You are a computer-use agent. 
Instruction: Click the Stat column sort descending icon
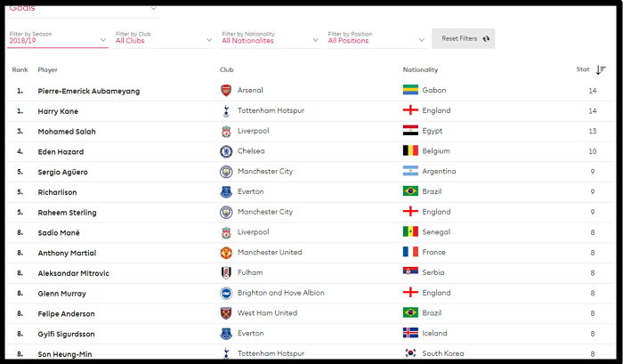[x=601, y=70]
